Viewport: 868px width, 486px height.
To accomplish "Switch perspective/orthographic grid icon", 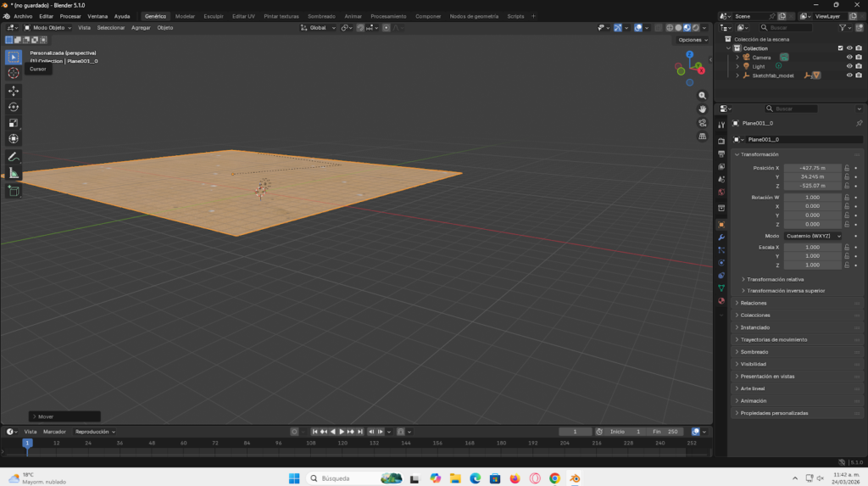I will point(703,137).
